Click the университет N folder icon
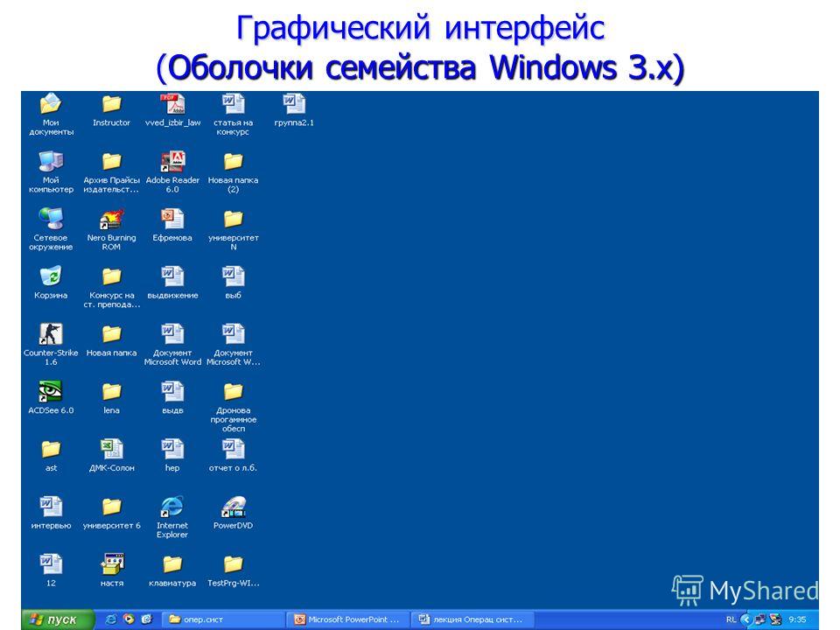 (x=233, y=219)
